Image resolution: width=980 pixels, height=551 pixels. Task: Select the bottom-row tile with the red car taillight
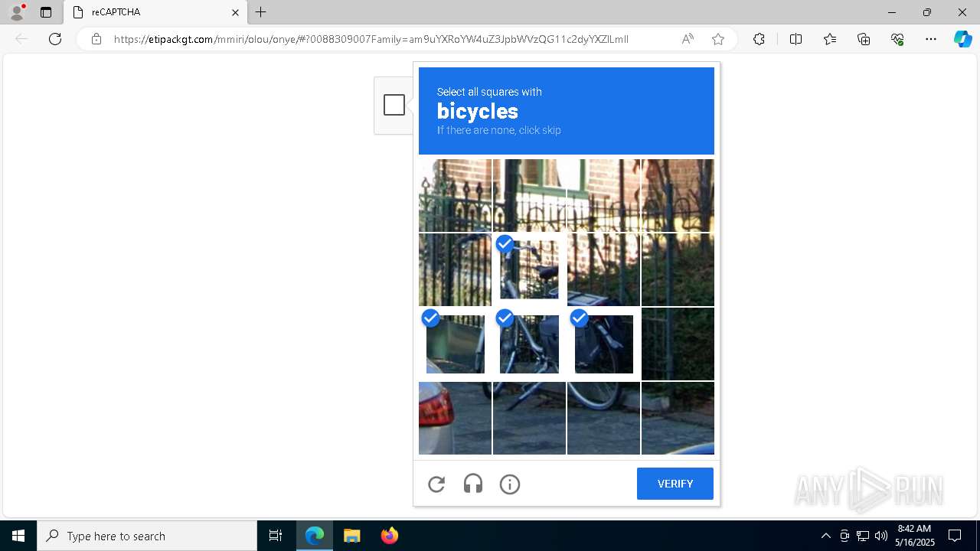pos(455,418)
